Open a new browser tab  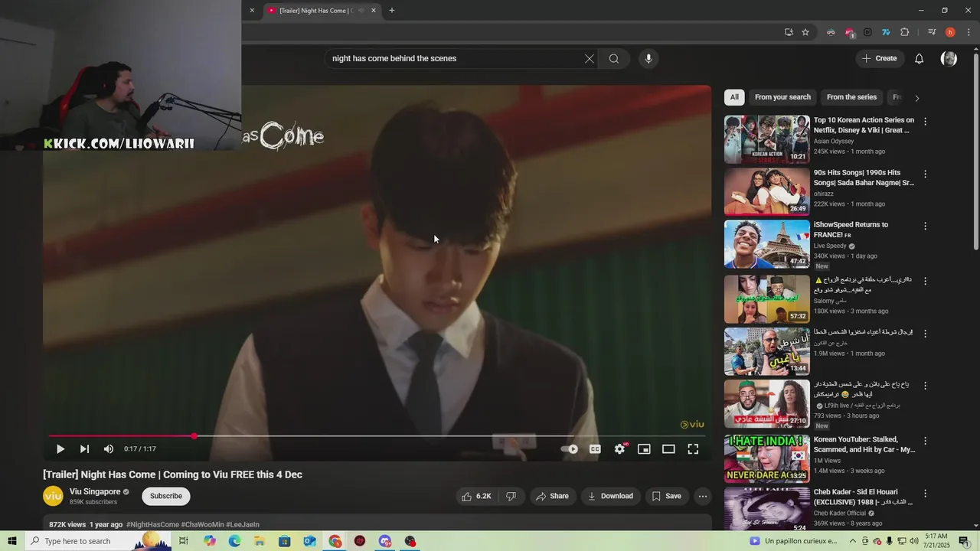[x=392, y=11]
